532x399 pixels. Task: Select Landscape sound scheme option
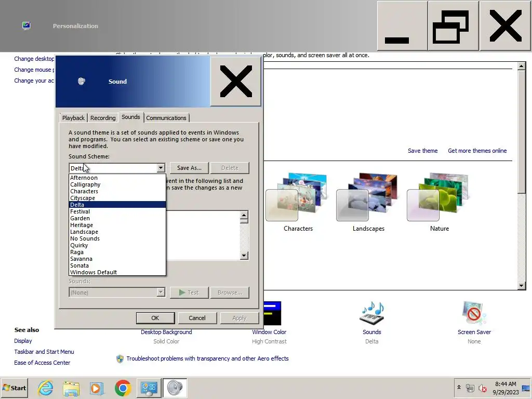[117, 232]
